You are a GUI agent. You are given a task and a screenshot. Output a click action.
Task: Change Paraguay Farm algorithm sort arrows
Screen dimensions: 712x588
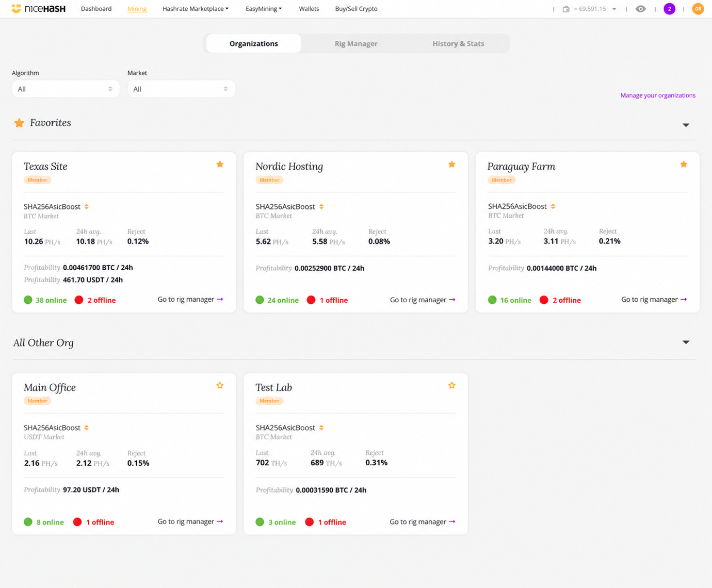pos(553,206)
